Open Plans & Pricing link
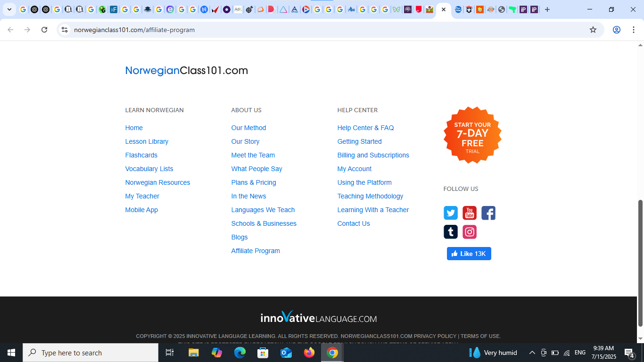644x362 pixels. click(x=254, y=182)
